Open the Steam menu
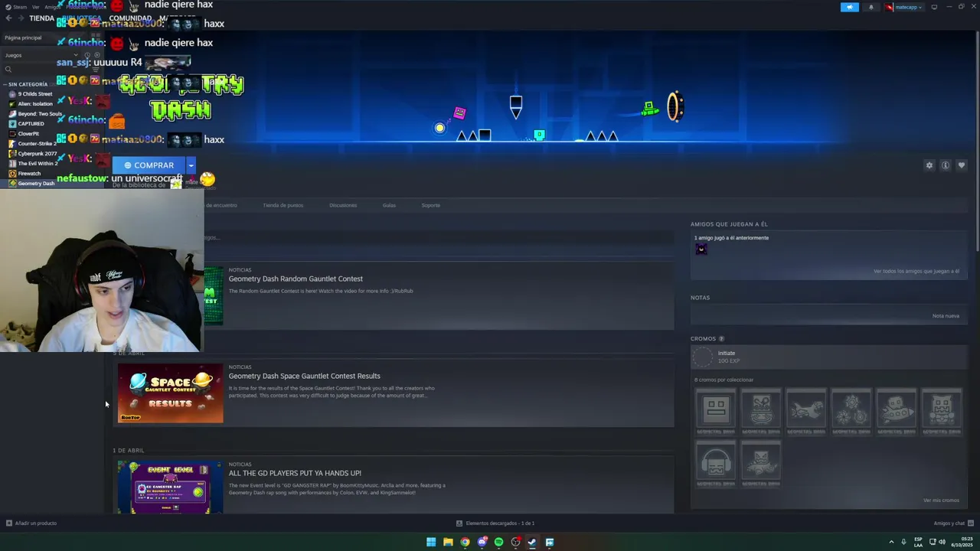Screen dimensions: 980x551 (x=17, y=7)
